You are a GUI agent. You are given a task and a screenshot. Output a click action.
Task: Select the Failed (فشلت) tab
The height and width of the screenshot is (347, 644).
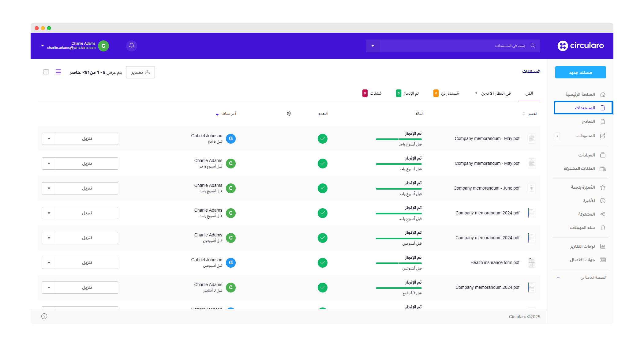click(x=375, y=93)
